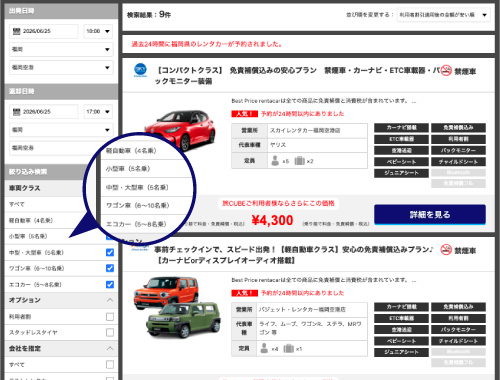Click the ETC車載器 tag on the ヤリス card
The height and width of the screenshot is (380, 500).
point(401,139)
